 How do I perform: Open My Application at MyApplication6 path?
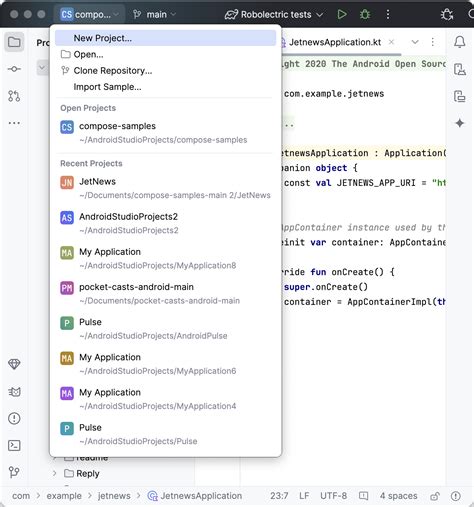point(165,364)
